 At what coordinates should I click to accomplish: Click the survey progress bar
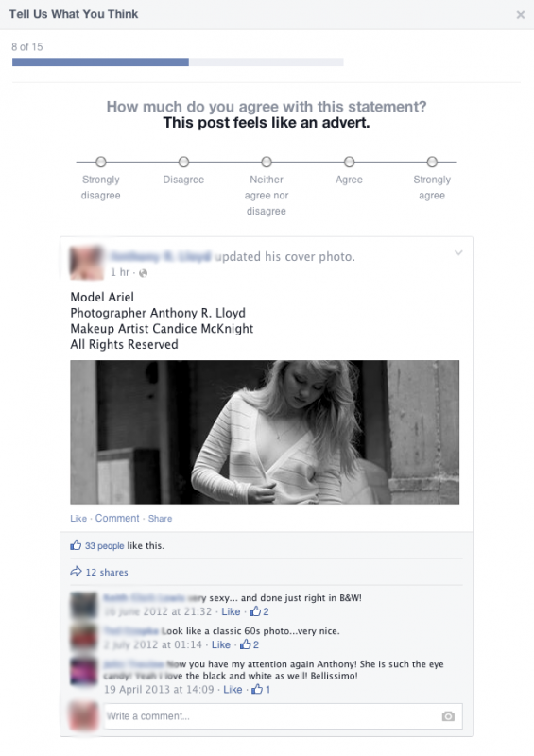(x=178, y=61)
